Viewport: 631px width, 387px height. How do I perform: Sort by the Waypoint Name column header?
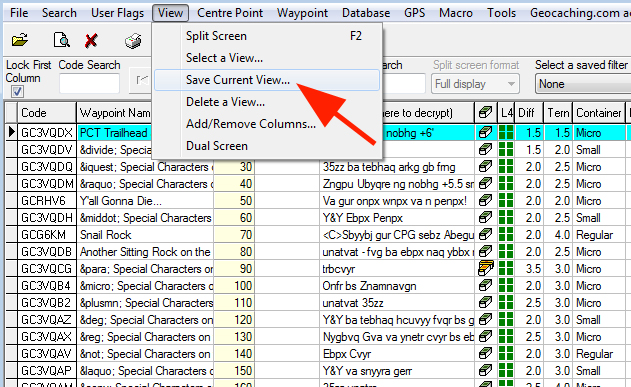point(115,113)
